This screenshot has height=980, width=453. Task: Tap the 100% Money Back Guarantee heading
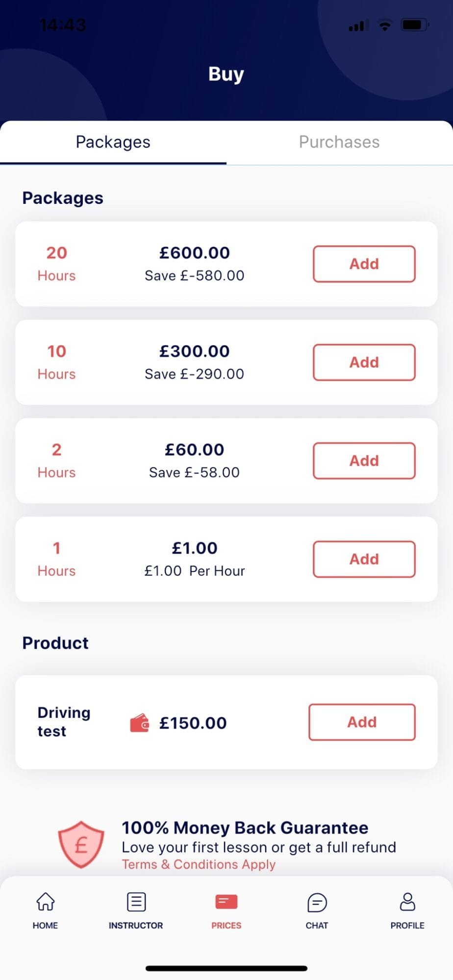click(x=245, y=828)
